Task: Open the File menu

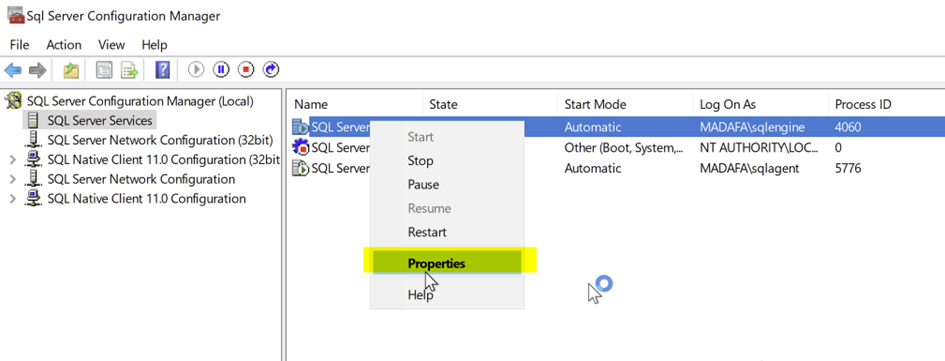Action: (19, 45)
